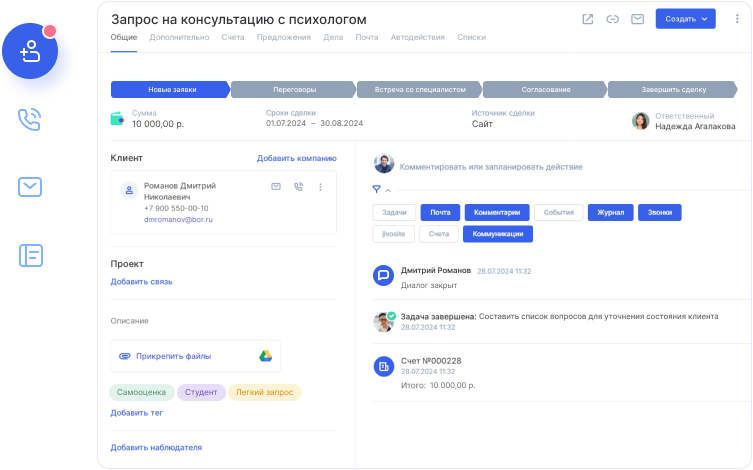Switch to the Автодействия tab
The image size is (753, 470).
417,37
